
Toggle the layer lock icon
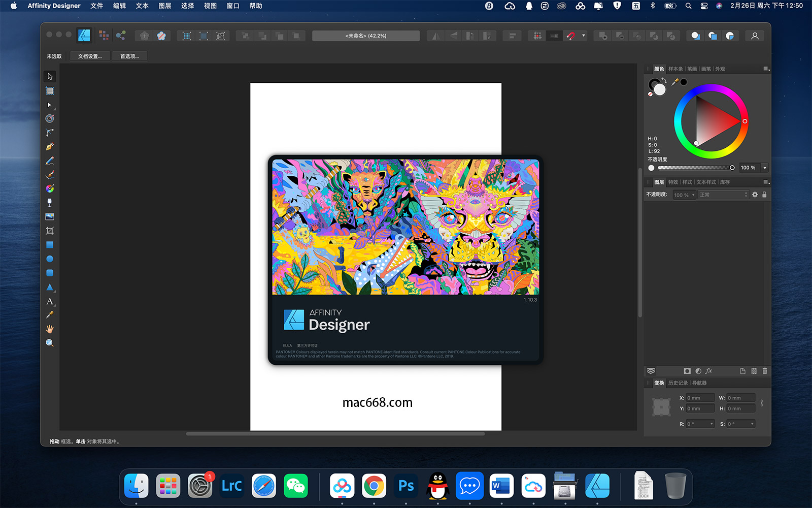(x=764, y=195)
